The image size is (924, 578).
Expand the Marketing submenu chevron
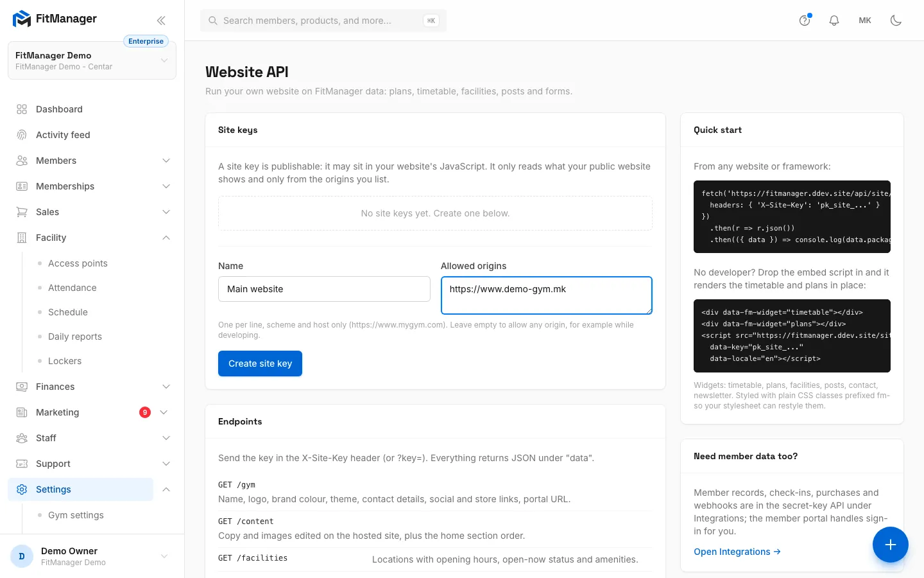pyautogui.click(x=164, y=412)
